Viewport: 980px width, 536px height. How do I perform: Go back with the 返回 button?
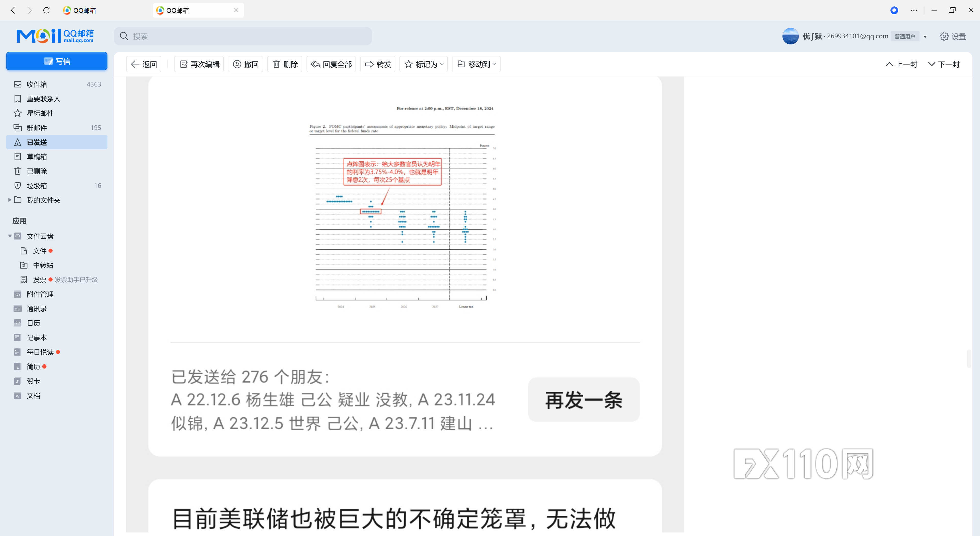144,64
